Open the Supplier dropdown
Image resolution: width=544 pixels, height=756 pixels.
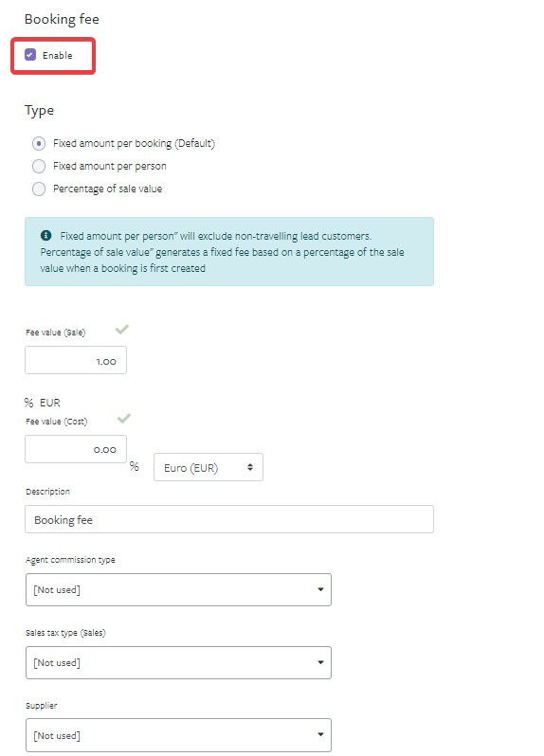tap(178, 735)
